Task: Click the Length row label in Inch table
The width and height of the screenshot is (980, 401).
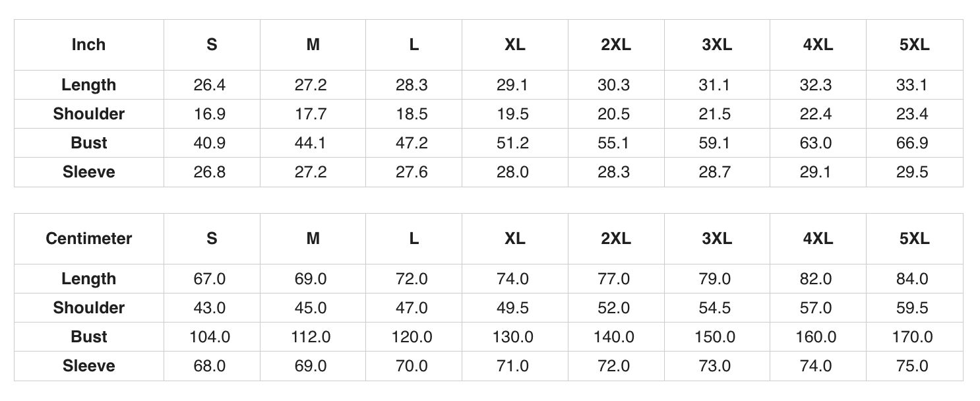Action: click(x=89, y=85)
